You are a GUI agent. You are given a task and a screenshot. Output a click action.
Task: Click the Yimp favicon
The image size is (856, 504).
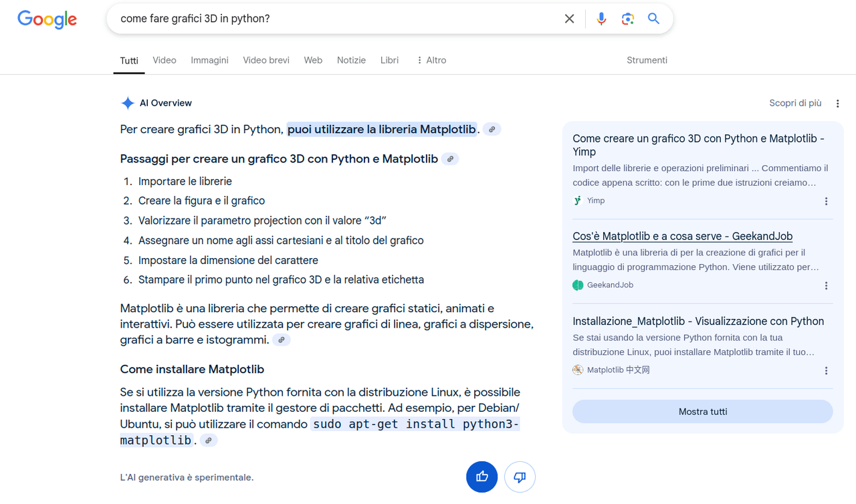(578, 201)
